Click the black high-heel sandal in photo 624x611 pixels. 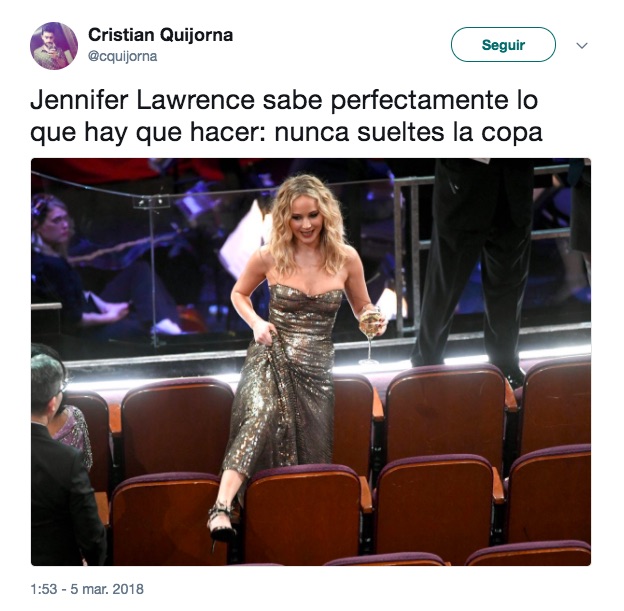point(221,525)
